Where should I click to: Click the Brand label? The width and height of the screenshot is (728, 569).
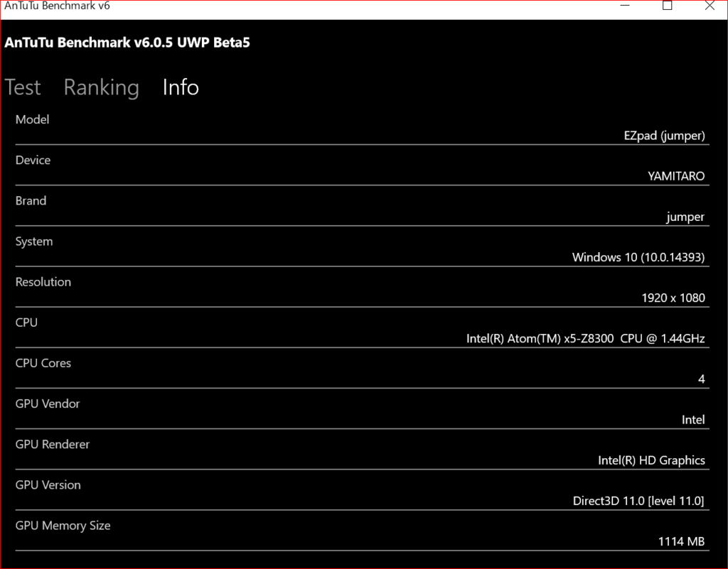tap(31, 201)
